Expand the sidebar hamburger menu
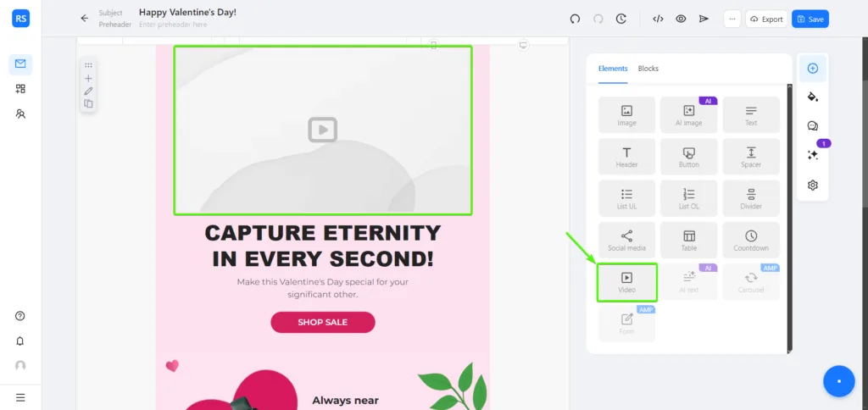The height and width of the screenshot is (410, 868). (20, 397)
